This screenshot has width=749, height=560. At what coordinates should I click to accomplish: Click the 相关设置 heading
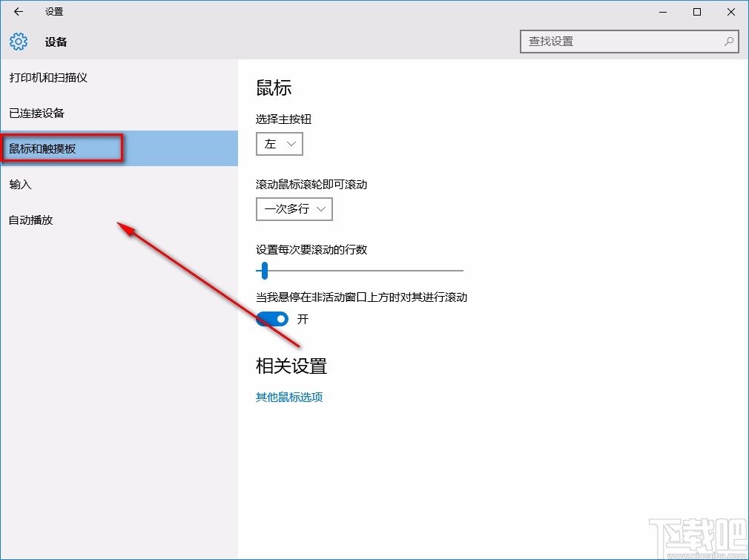291,365
